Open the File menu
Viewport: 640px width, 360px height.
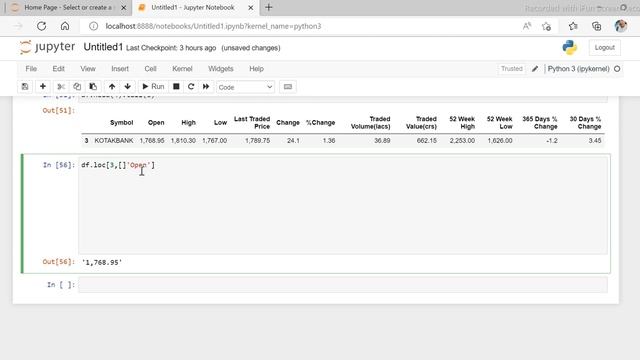(31, 69)
